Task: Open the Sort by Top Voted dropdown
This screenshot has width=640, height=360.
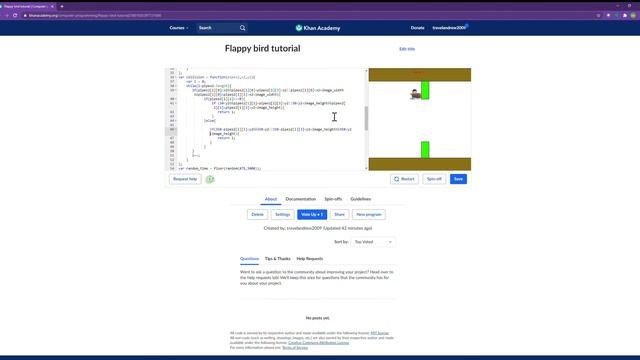Action: pos(373,242)
